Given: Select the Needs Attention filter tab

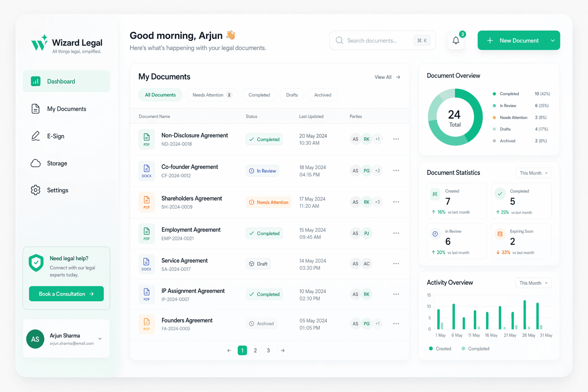Looking at the screenshot, I should pos(212,95).
